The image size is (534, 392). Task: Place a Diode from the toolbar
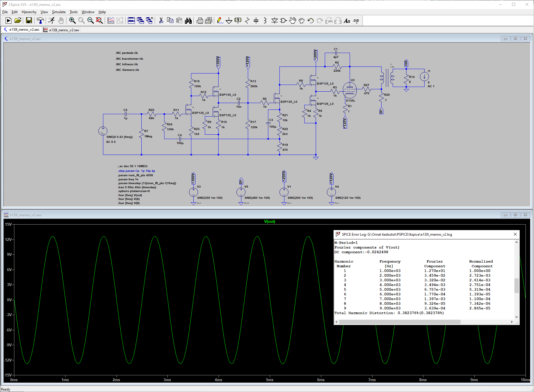pos(274,20)
